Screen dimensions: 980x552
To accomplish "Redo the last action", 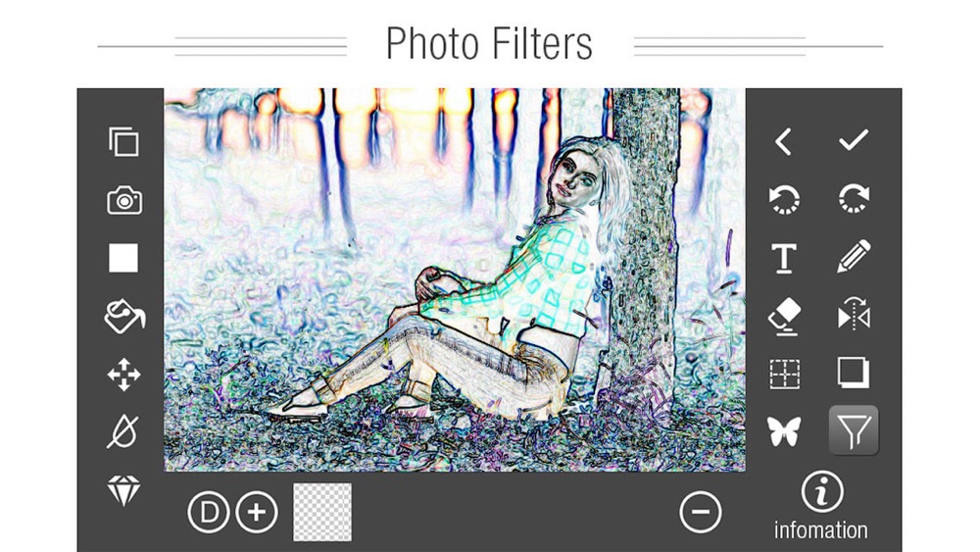I will (x=854, y=199).
